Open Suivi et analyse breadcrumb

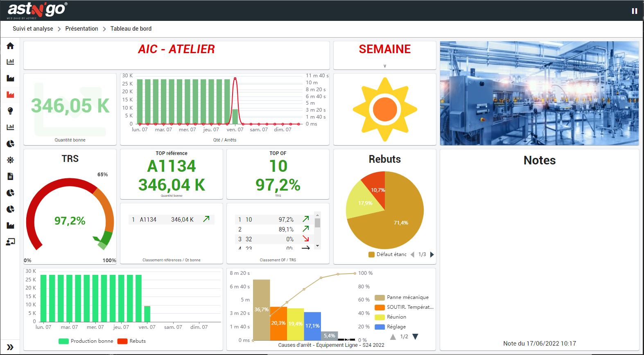tap(33, 29)
